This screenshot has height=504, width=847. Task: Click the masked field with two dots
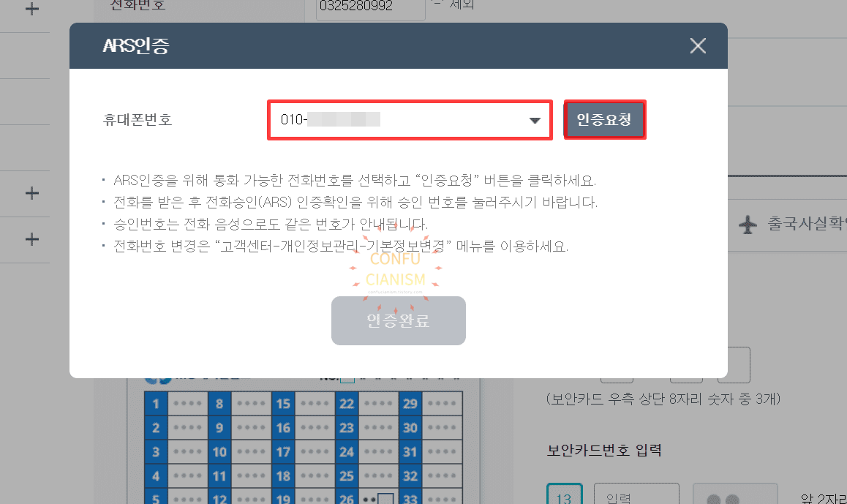(x=735, y=494)
